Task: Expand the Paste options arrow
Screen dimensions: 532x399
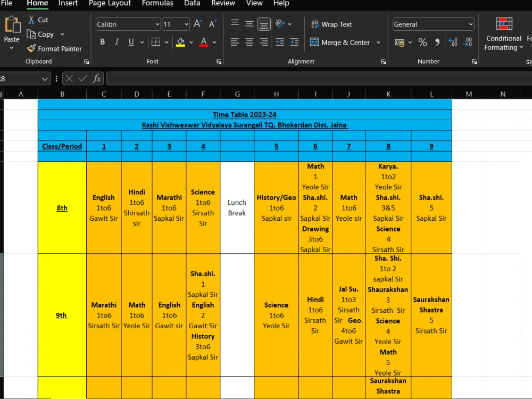Action: pos(12,48)
